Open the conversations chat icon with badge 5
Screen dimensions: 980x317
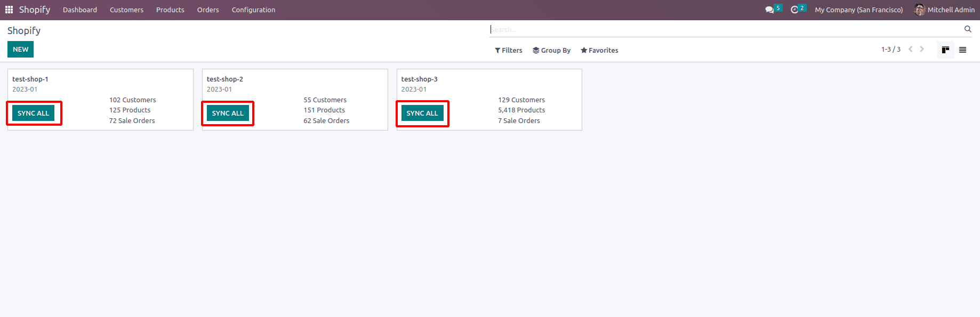773,10
